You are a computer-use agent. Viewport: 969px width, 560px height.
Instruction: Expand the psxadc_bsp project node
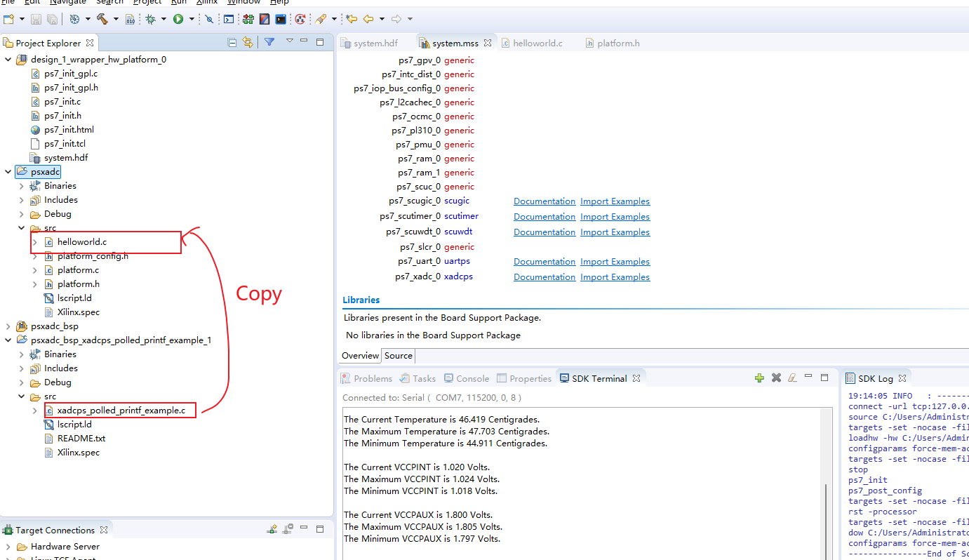tap(8, 326)
